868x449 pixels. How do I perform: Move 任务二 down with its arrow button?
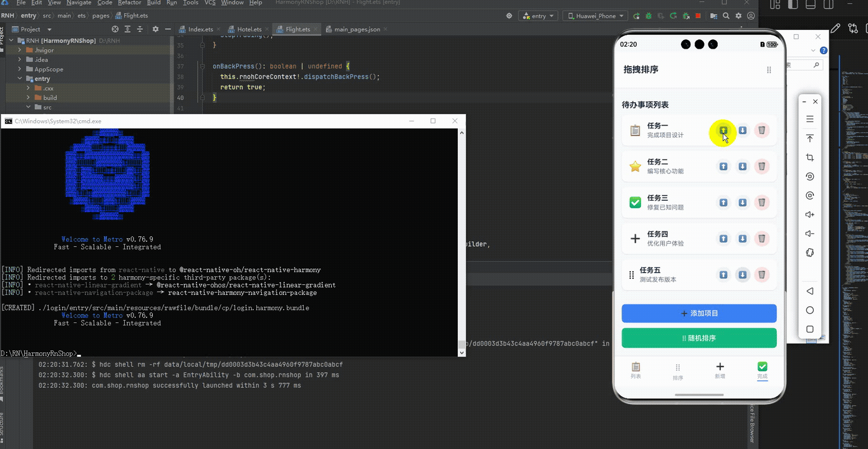point(743,167)
